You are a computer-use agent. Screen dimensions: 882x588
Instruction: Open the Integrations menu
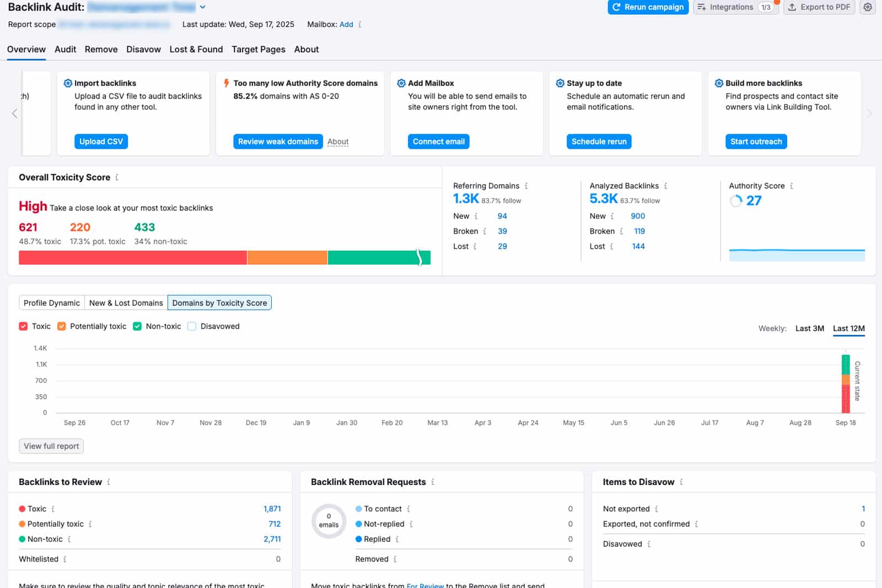click(x=735, y=7)
